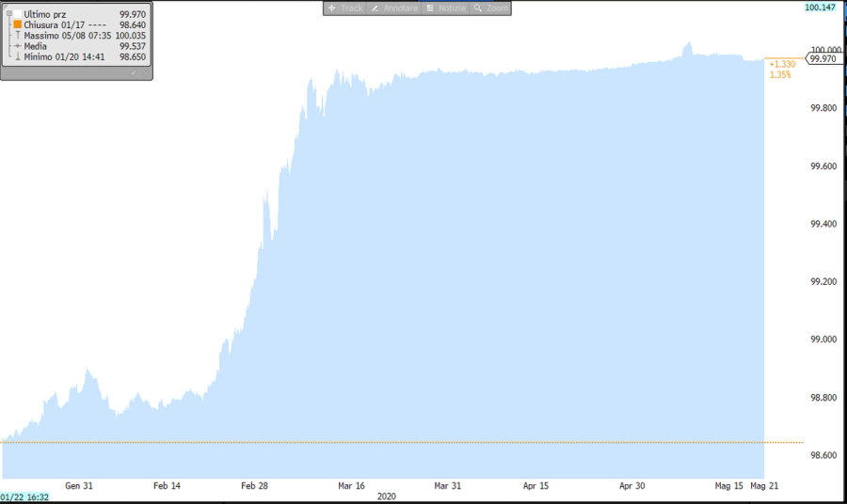The width and height of the screenshot is (847, 504).
Task: Select the Media value 99.537 in legend
Action: pyautogui.click(x=133, y=46)
